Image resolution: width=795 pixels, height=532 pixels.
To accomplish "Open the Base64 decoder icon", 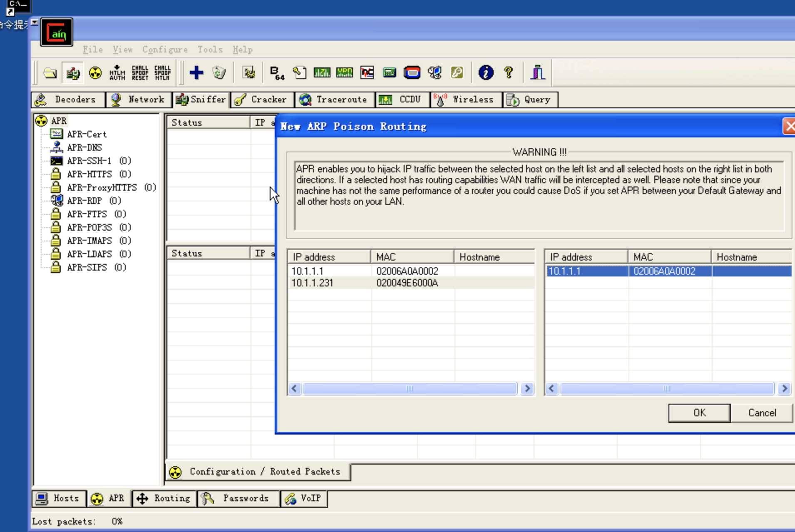I will click(277, 73).
